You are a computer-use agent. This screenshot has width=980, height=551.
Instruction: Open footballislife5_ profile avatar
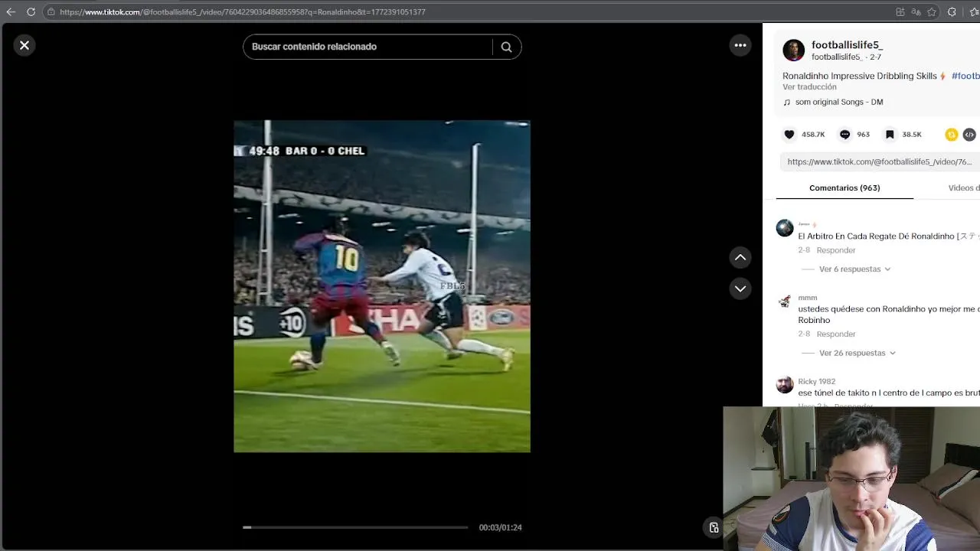point(793,51)
